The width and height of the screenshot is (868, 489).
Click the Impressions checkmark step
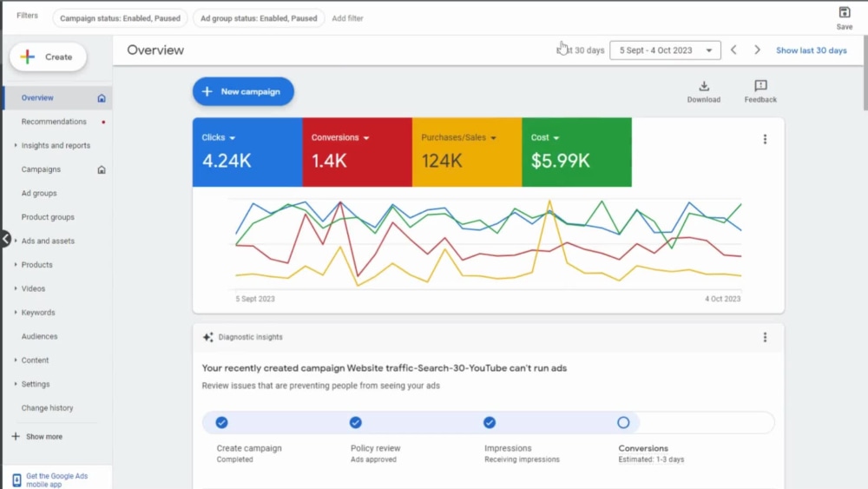point(490,422)
